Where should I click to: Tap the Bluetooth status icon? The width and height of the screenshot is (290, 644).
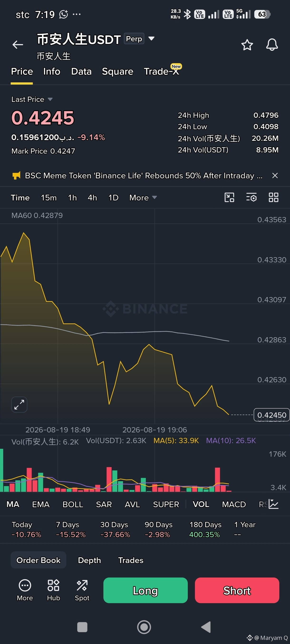click(x=187, y=14)
